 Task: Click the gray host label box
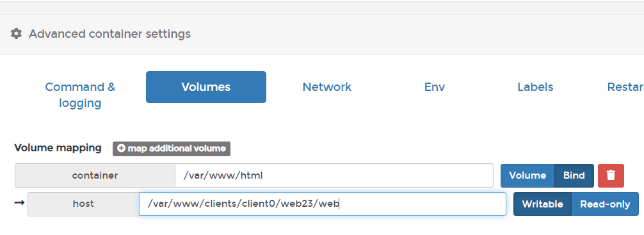point(83,204)
